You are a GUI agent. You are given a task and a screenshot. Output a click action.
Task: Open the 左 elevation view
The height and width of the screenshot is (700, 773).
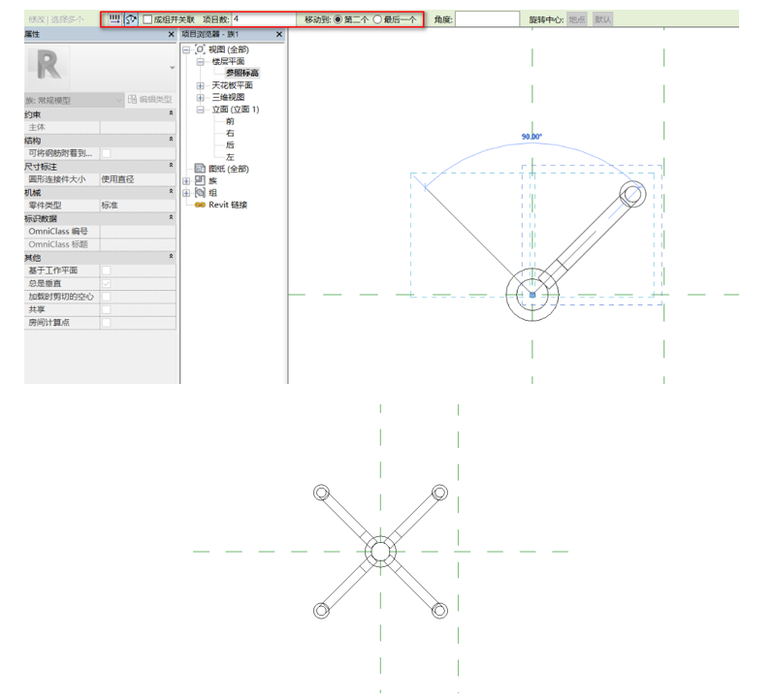(230, 157)
